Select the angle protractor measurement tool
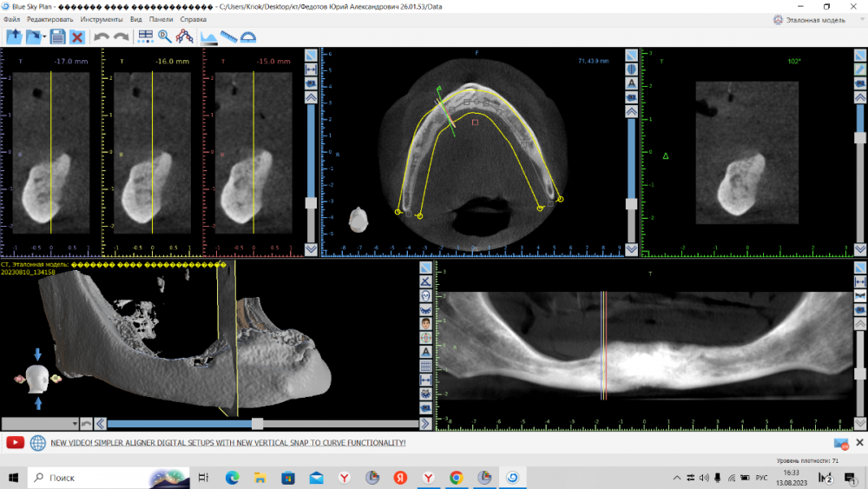 pyautogui.click(x=249, y=36)
